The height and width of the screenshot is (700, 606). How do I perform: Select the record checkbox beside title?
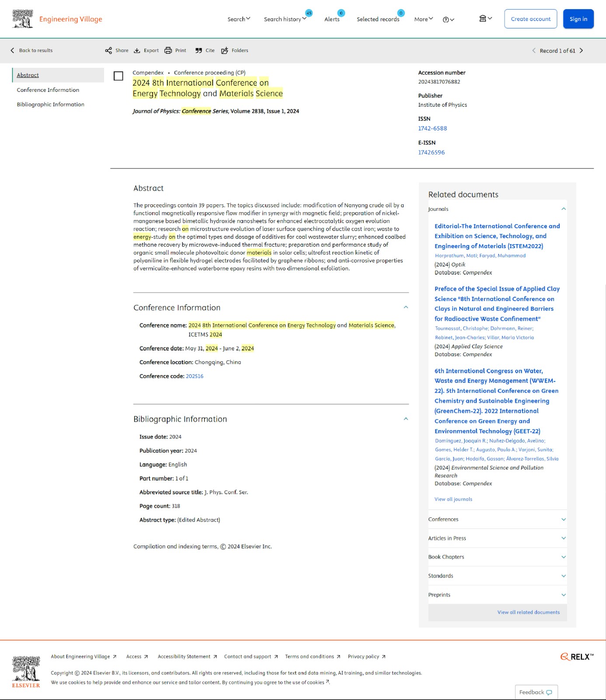tap(118, 76)
